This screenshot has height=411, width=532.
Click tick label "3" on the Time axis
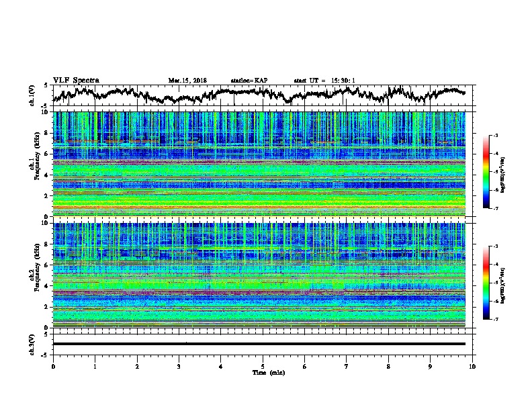(179, 367)
